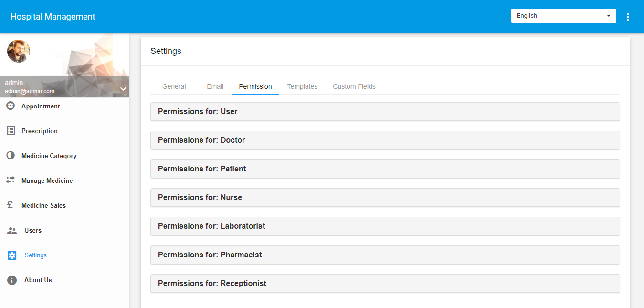Click the admin profile picture
This screenshot has width=644, height=308.
pos(18,51)
